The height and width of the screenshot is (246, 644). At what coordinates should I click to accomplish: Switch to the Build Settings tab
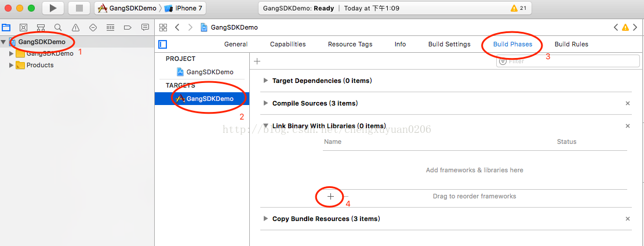click(449, 44)
